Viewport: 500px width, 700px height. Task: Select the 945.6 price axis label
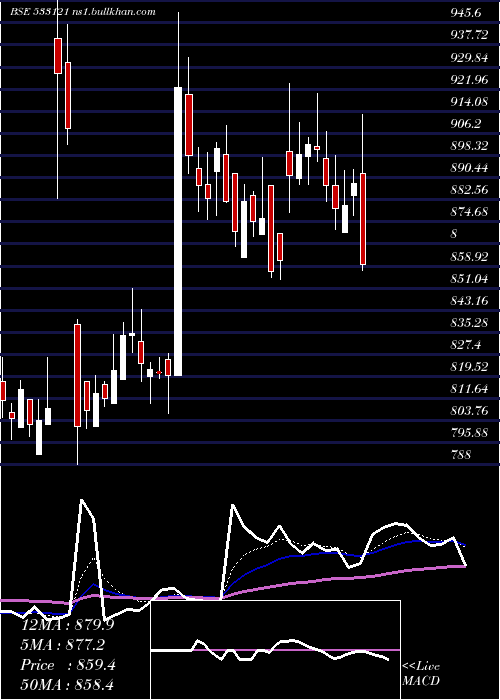click(x=466, y=13)
